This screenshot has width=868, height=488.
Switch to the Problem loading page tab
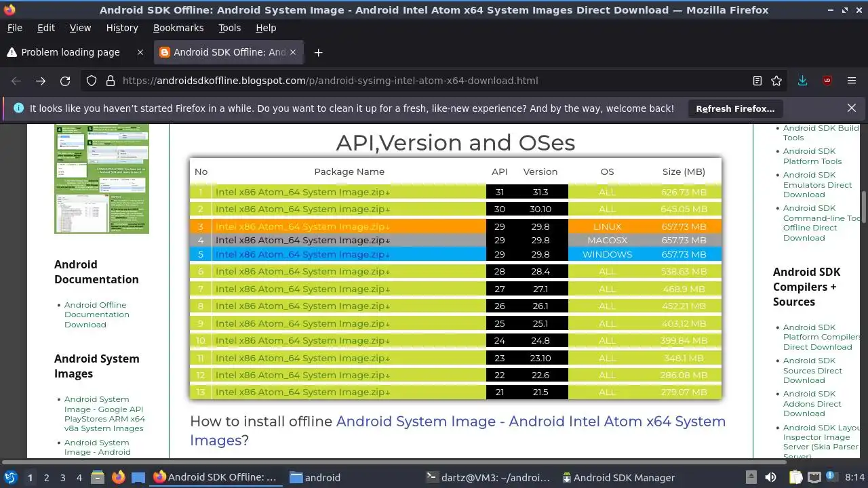coord(77,52)
